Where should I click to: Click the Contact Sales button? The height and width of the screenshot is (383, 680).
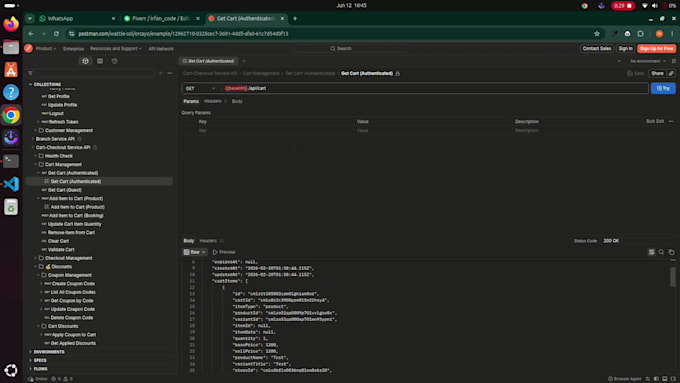[x=597, y=49]
